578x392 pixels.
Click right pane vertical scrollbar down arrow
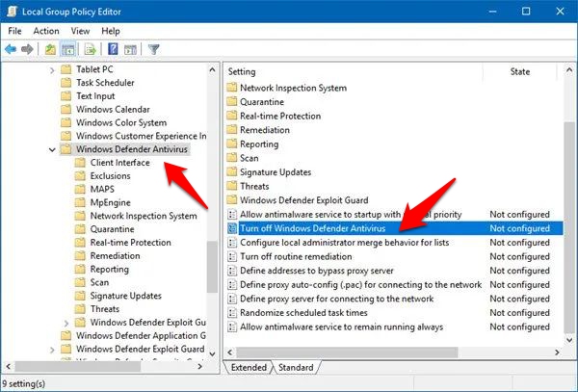(x=569, y=340)
